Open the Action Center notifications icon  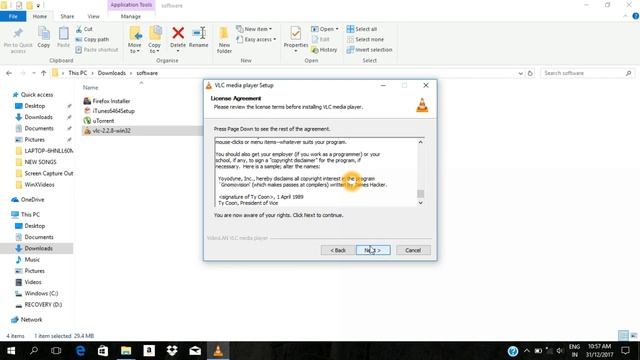pos(625,351)
